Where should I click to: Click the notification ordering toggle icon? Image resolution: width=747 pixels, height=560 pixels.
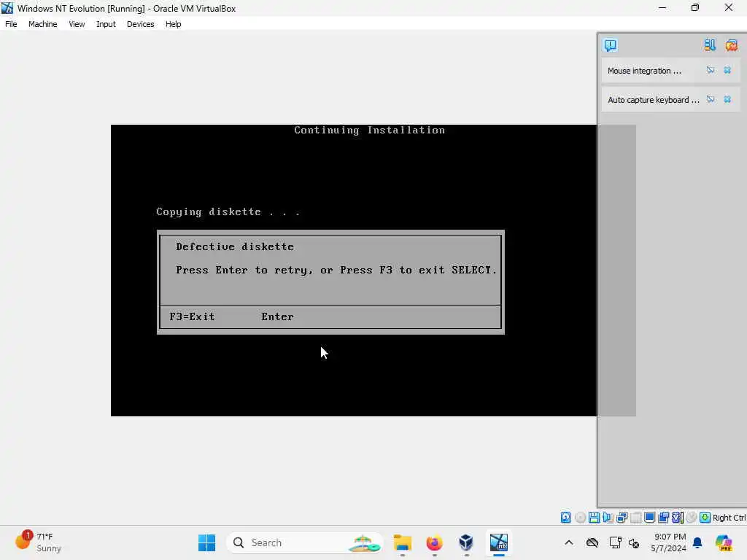point(709,45)
